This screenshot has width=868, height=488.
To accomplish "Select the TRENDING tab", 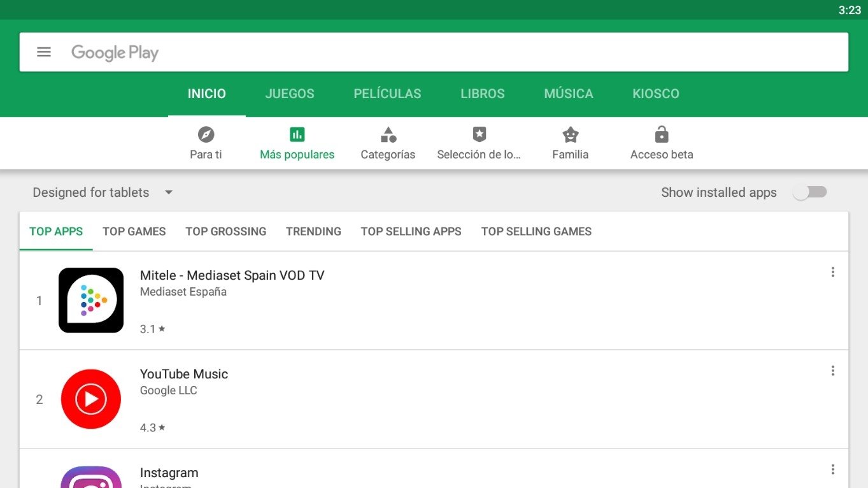I will tap(313, 231).
